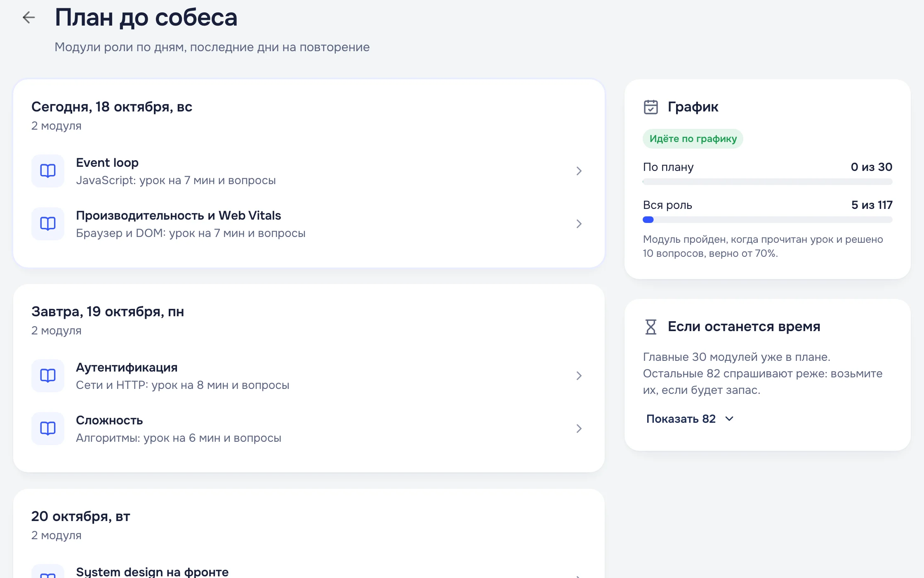Image resolution: width=924 pixels, height=578 pixels.
Task: Open the Аутентификация module title
Action: pyautogui.click(x=127, y=367)
